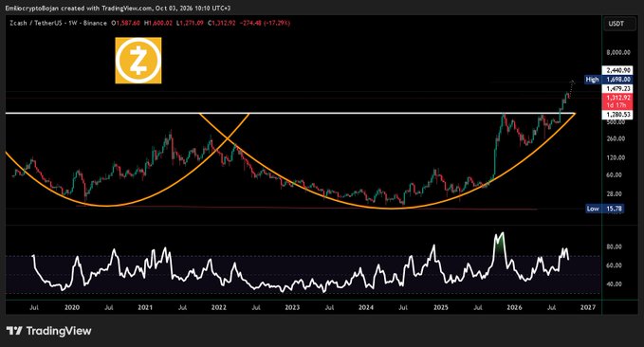Click the Low 15.78 price tag
Viewport: 644px width, 347px height.
[604, 209]
